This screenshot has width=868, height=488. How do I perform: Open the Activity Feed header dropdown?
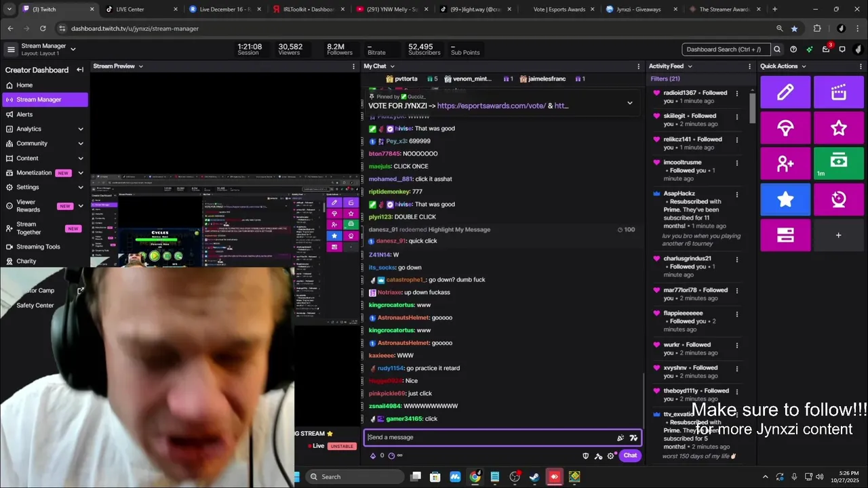[x=690, y=66]
